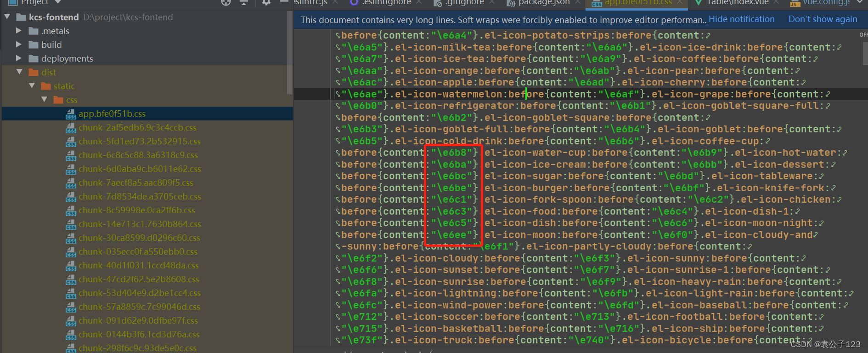Click the build folder icon

point(34,45)
